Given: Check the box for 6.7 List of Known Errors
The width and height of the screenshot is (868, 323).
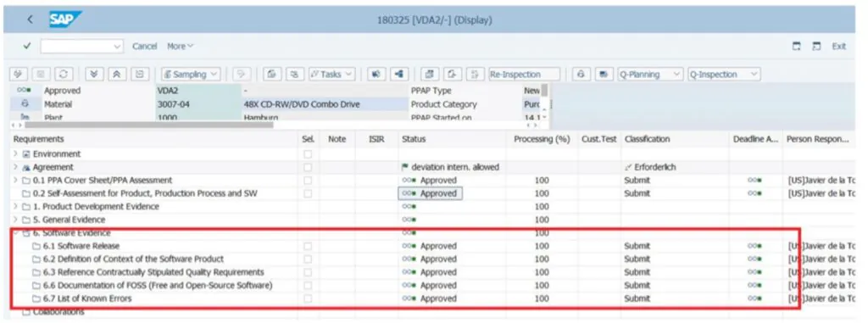Looking at the screenshot, I should 308,298.
